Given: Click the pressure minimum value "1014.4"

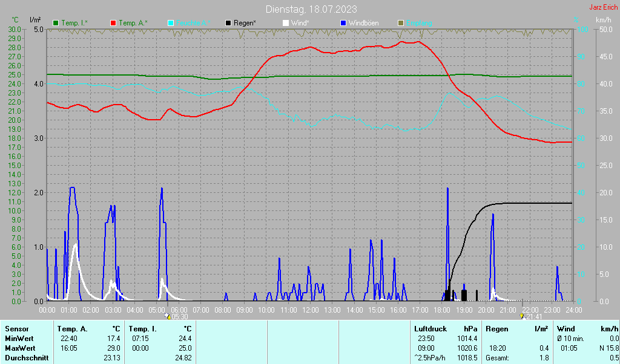Looking at the screenshot, I should tap(467, 339).
